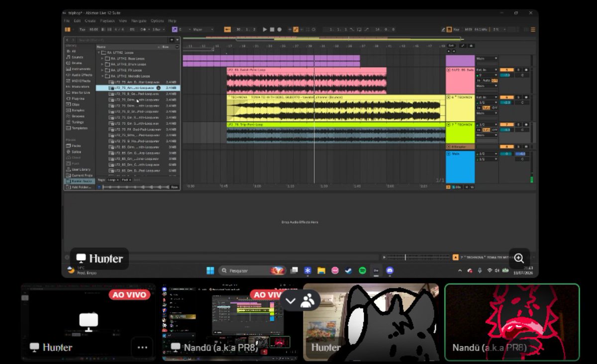Remove the Loop tag filter
This screenshot has width=597, height=364.
[x=117, y=180]
